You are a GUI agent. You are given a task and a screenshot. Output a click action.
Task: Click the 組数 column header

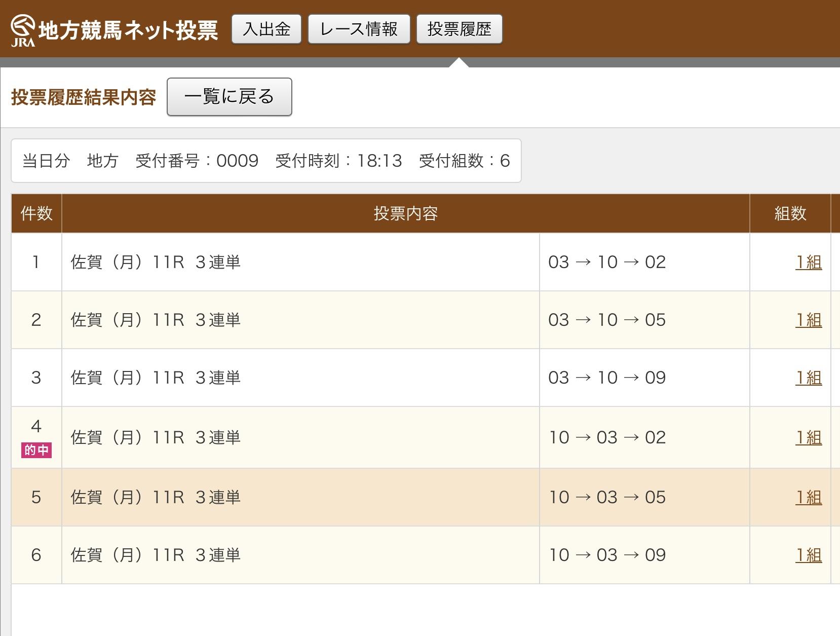pyautogui.click(x=790, y=213)
